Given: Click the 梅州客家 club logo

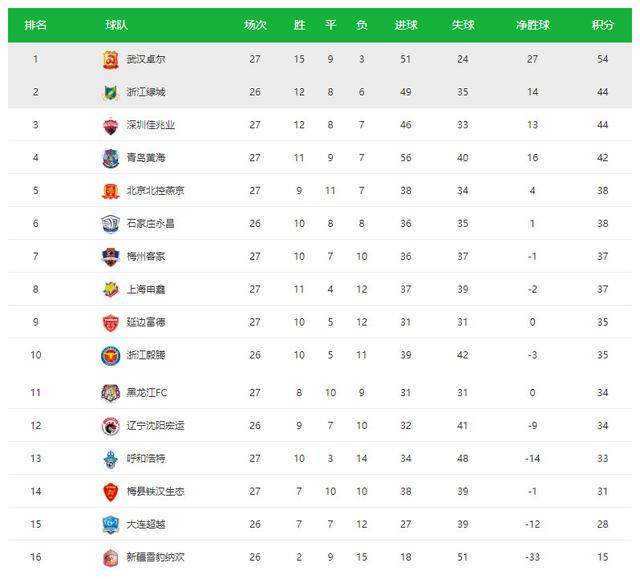Looking at the screenshot, I should pyautogui.click(x=110, y=257).
